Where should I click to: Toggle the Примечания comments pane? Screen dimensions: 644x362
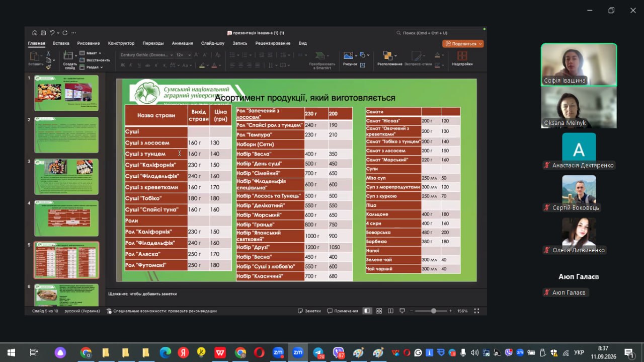(343, 311)
